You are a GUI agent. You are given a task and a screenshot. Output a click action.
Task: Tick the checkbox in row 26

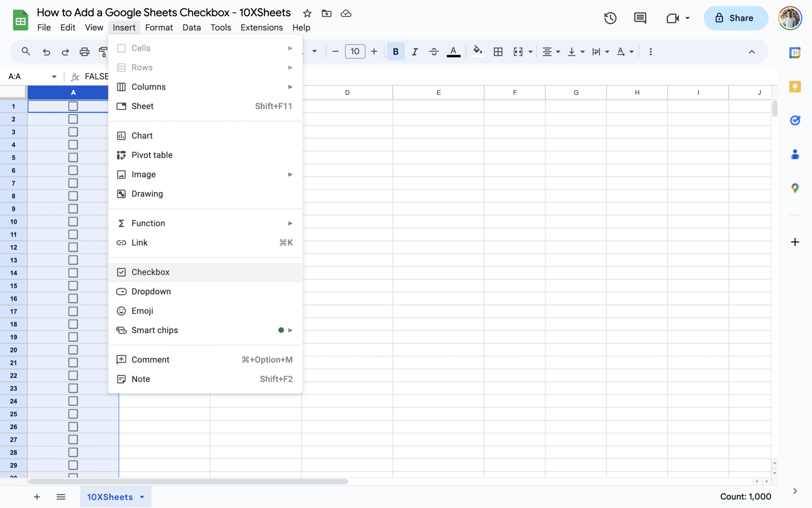(x=73, y=427)
